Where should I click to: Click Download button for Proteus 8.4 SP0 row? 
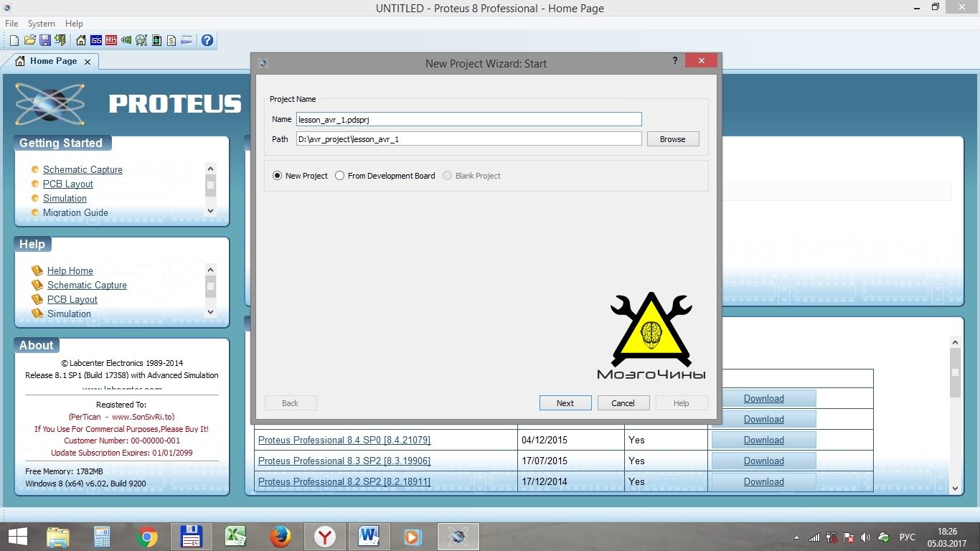[763, 440]
